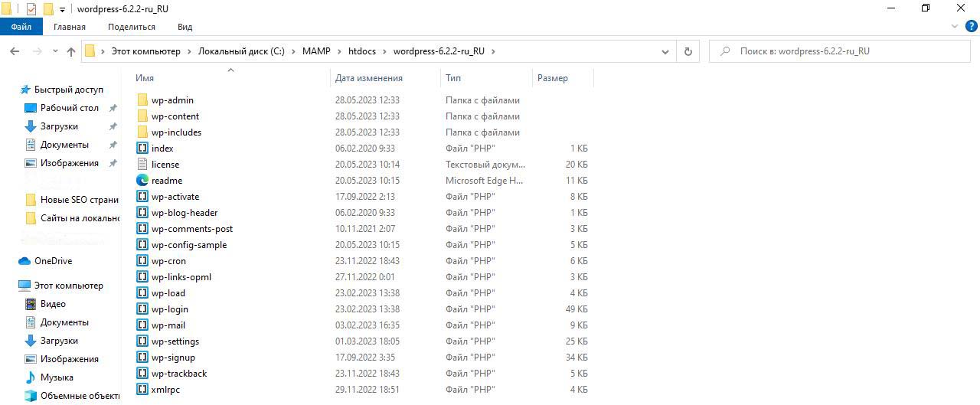Open the address bar history dropdown
This screenshot has height=405, width=980.
click(665, 51)
